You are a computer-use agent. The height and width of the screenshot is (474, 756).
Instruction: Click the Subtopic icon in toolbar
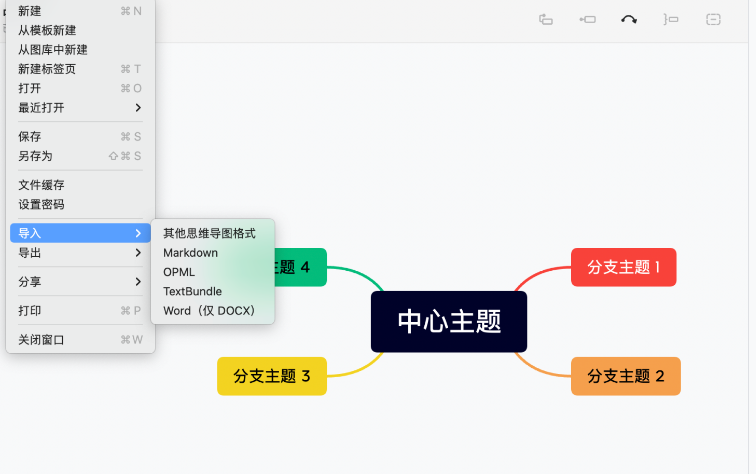(x=588, y=19)
